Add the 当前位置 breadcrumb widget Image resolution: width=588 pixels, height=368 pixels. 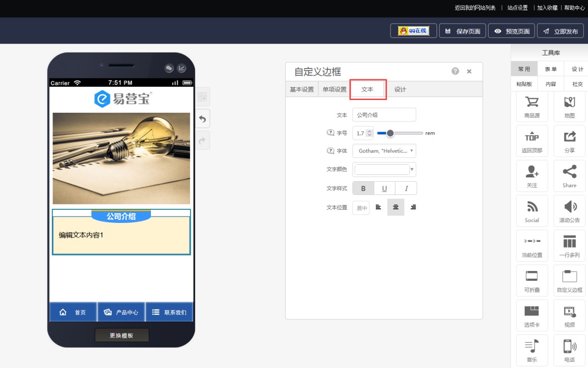click(x=532, y=246)
